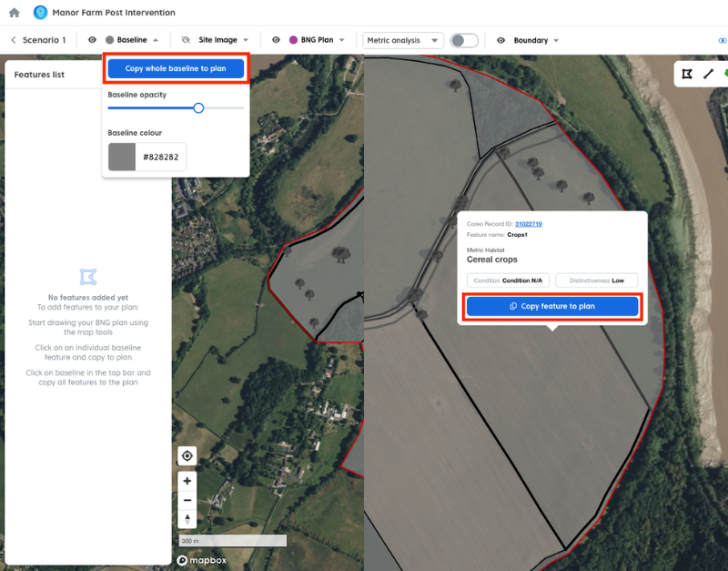Show the hidden Site Image layer
Image resolution: width=728 pixels, height=571 pixels.
coord(186,40)
